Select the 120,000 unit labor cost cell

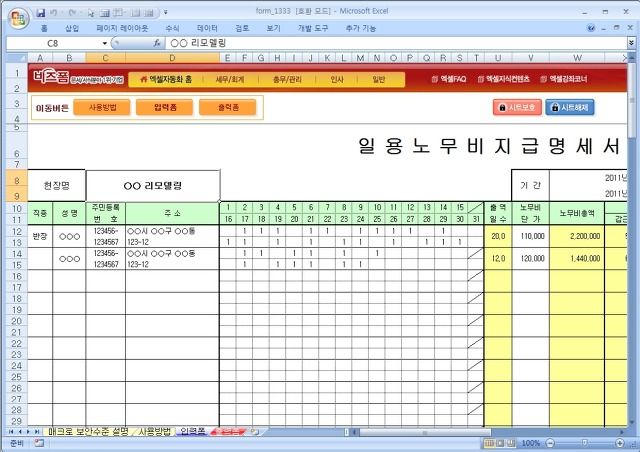[531, 258]
